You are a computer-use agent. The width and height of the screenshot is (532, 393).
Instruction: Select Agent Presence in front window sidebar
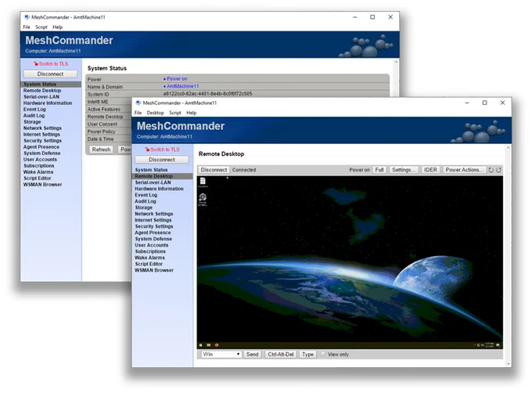(x=153, y=233)
